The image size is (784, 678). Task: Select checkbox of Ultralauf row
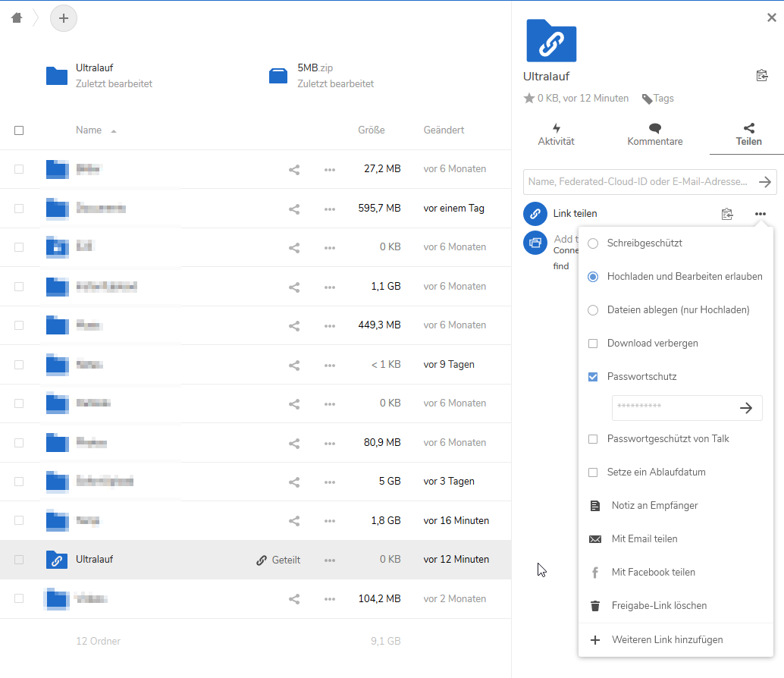point(19,560)
